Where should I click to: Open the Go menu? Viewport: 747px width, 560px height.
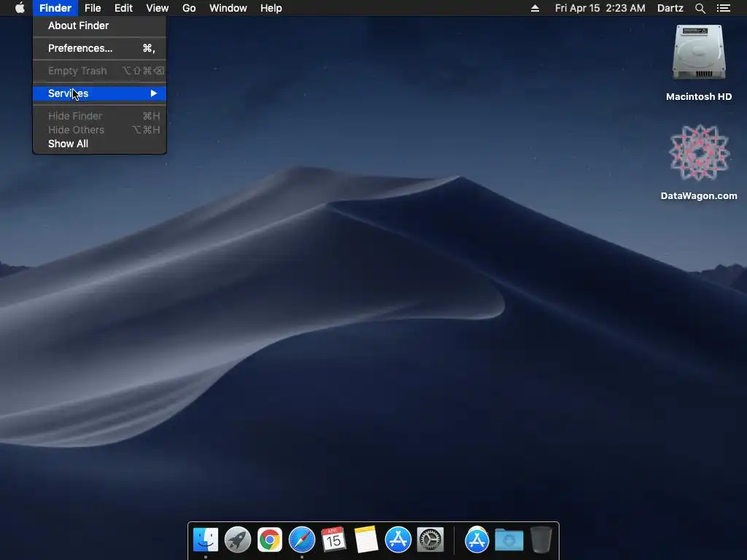[x=189, y=8]
